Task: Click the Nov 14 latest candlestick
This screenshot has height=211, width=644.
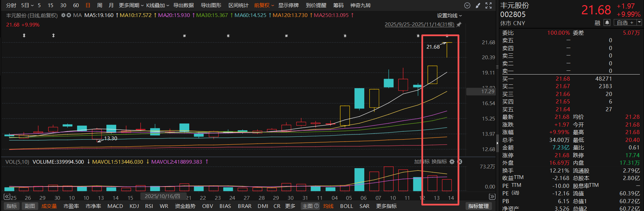Action: click(x=447, y=50)
